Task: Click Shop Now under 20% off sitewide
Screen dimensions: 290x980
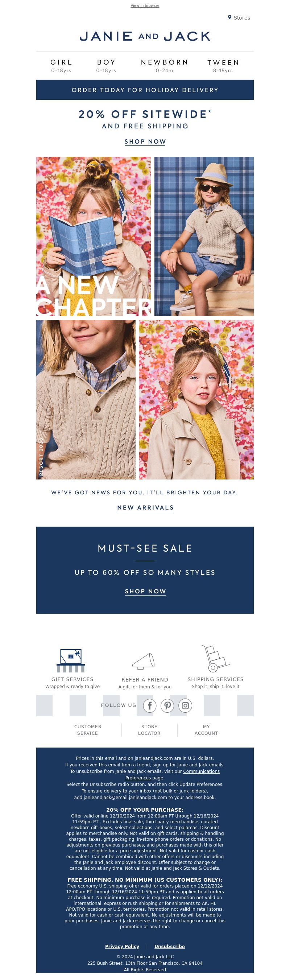Action: click(145, 141)
